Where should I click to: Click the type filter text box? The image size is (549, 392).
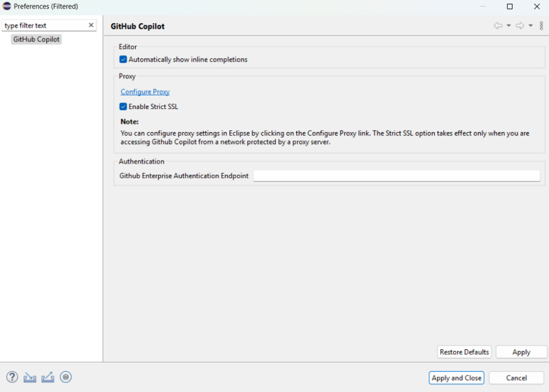(44, 25)
